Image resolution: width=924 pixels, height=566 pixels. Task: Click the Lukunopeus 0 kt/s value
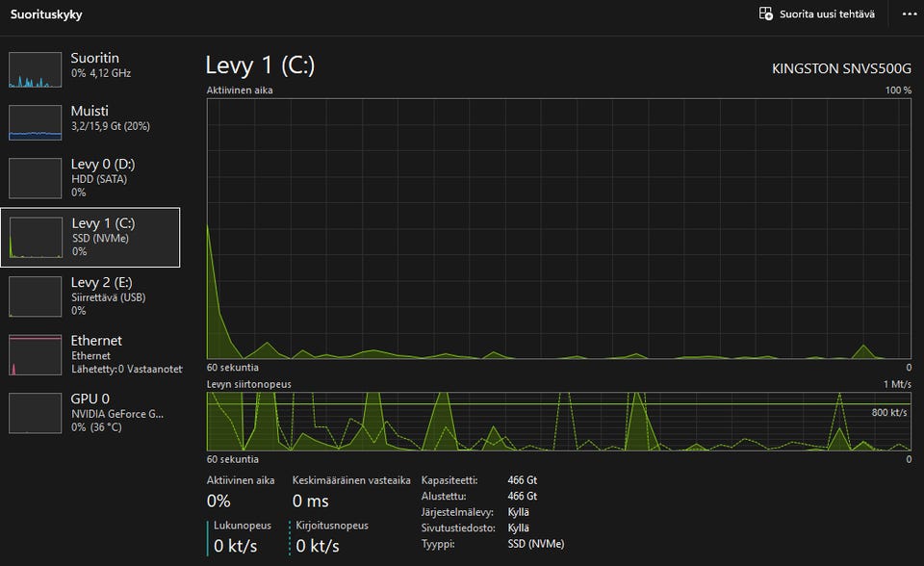pos(235,546)
